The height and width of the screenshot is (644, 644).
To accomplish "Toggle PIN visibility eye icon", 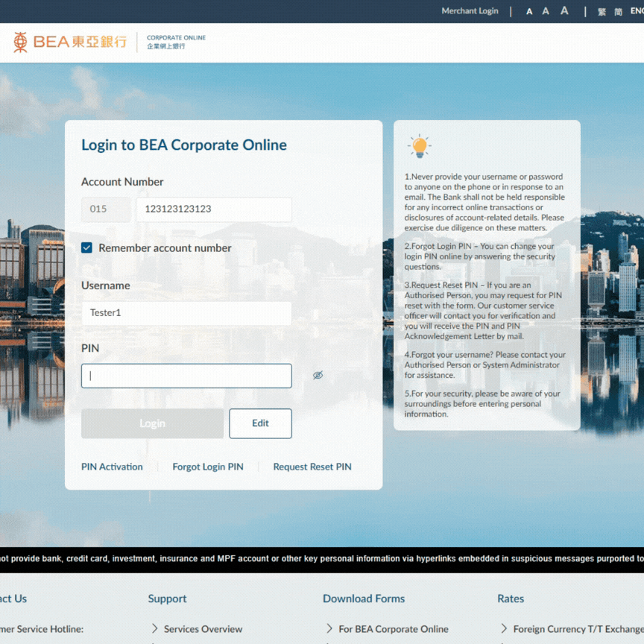I will (x=318, y=375).
